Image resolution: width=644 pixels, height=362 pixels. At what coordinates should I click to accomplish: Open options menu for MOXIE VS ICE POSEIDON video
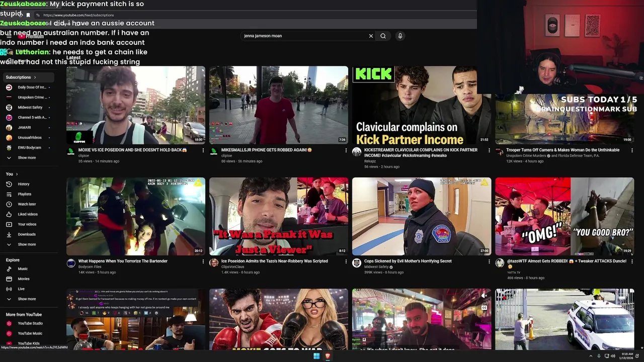point(203,150)
